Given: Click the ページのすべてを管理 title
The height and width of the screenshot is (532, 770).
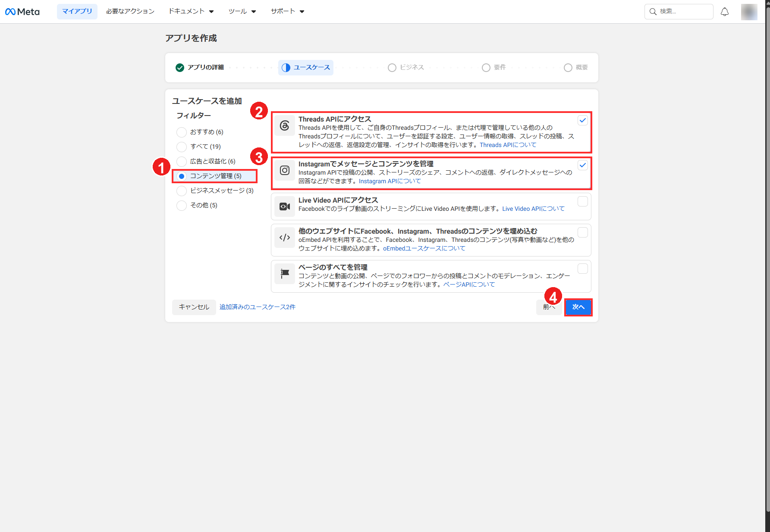Looking at the screenshot, I should (x=333, y=267).
